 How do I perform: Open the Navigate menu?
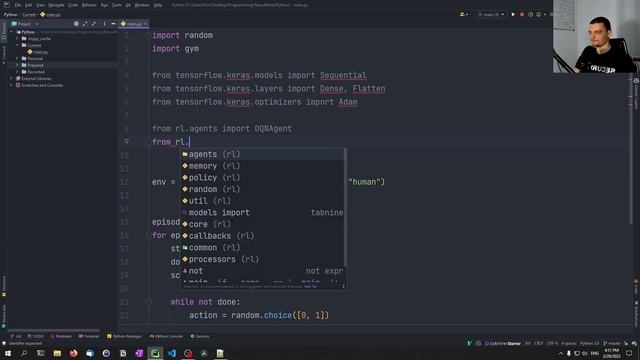click(x=56, y=5)
